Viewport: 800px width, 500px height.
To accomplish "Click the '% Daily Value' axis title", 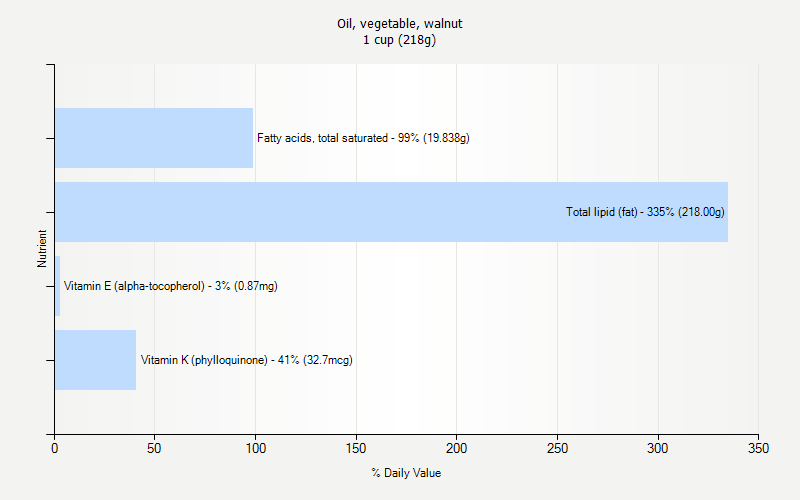I will coord(406,473).
